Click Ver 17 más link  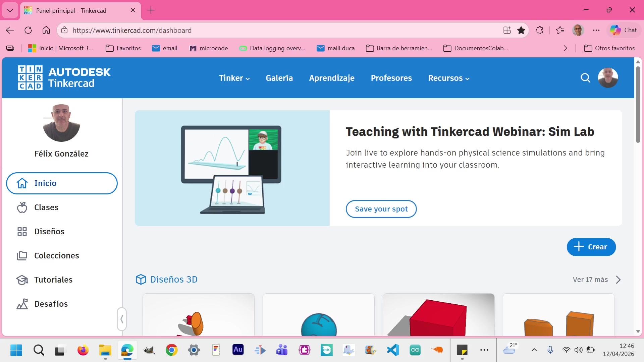590,280
